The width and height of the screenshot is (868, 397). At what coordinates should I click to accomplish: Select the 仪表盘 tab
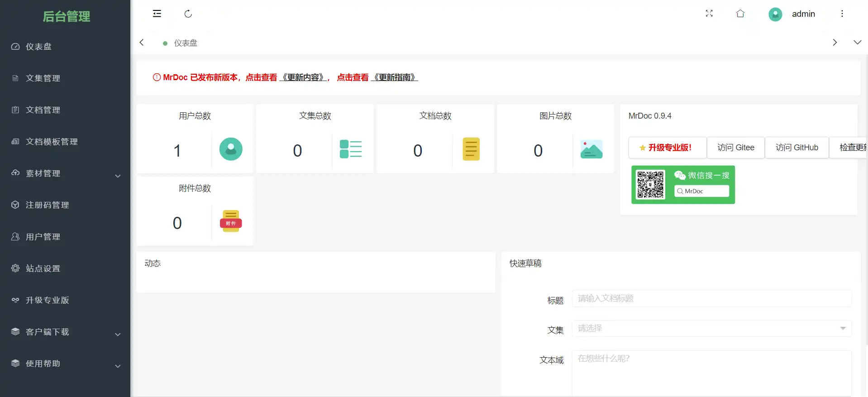[186, 43]
